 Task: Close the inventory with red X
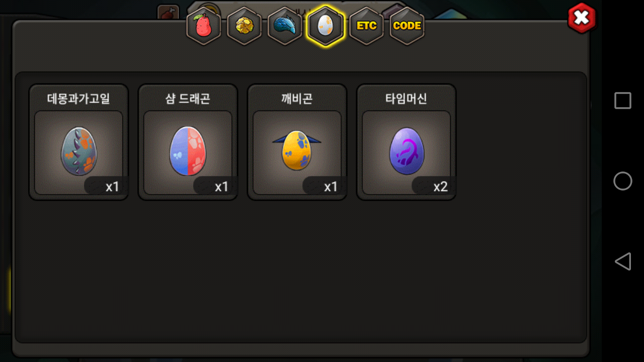pyautogui.click(x=582, y=18)
